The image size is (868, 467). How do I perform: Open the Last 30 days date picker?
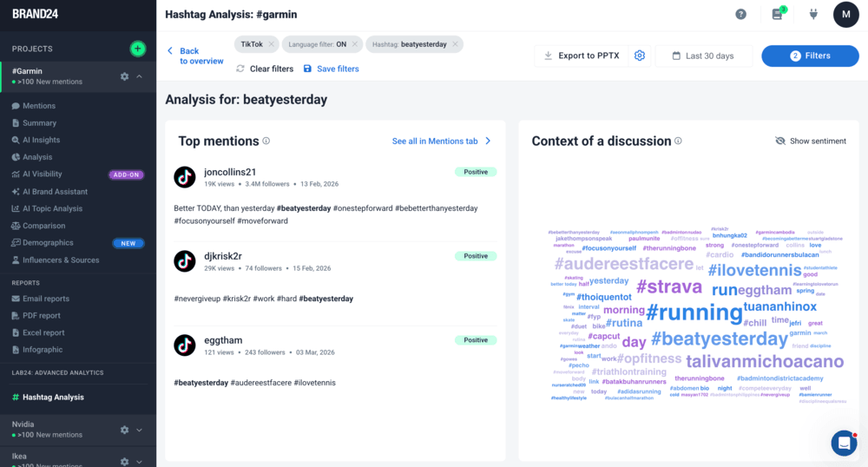pos(704,56)
